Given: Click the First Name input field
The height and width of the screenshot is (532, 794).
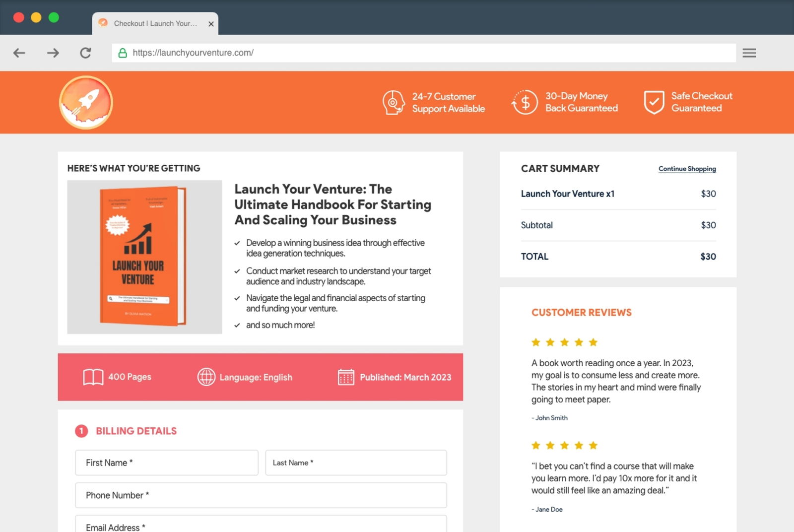Looking at the screenshot, I should pos(166,463).
